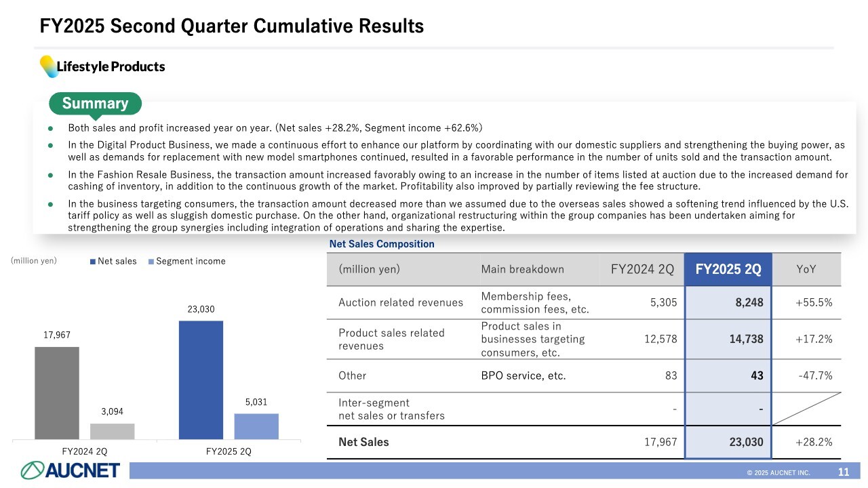Viewport: 868px width, 488px height.
Task: Click the FY2025 2Q segment income bar
Action: [256, 426]
